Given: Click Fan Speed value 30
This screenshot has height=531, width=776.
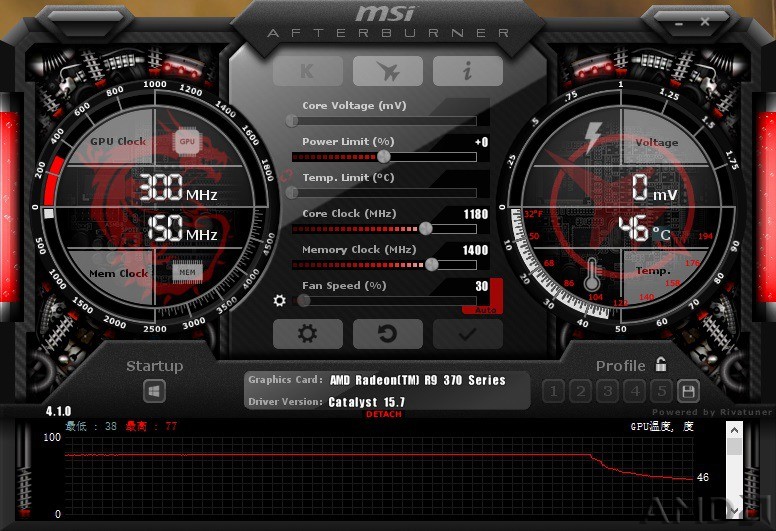Looking at the screenshot, I should click(x=482, y=286).
